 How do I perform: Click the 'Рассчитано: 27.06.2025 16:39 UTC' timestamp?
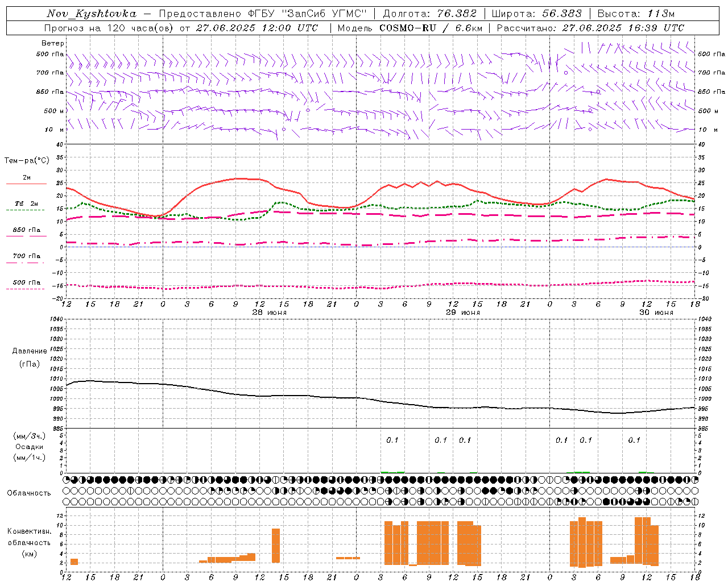[590, 28]
